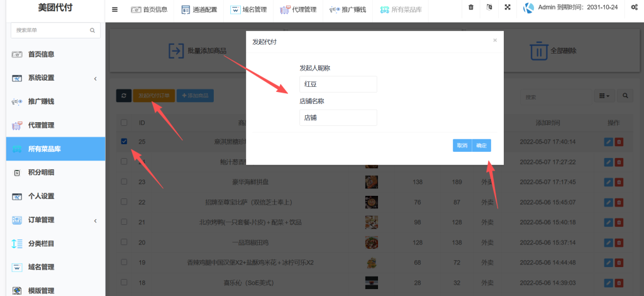This screenshot has height=296, width=644.
Task: Click the 确定 button in dialog
Action: pyautogui.click(x=481, y=145)
